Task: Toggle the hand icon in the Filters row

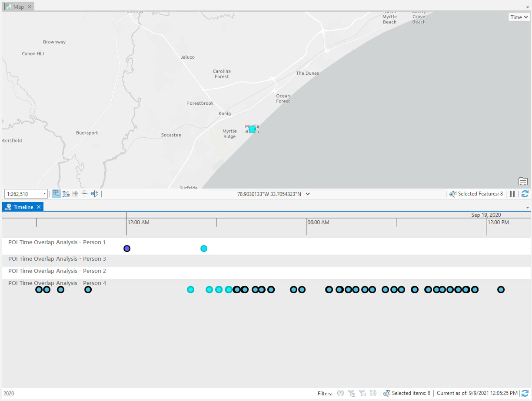Action: (373, 393)
